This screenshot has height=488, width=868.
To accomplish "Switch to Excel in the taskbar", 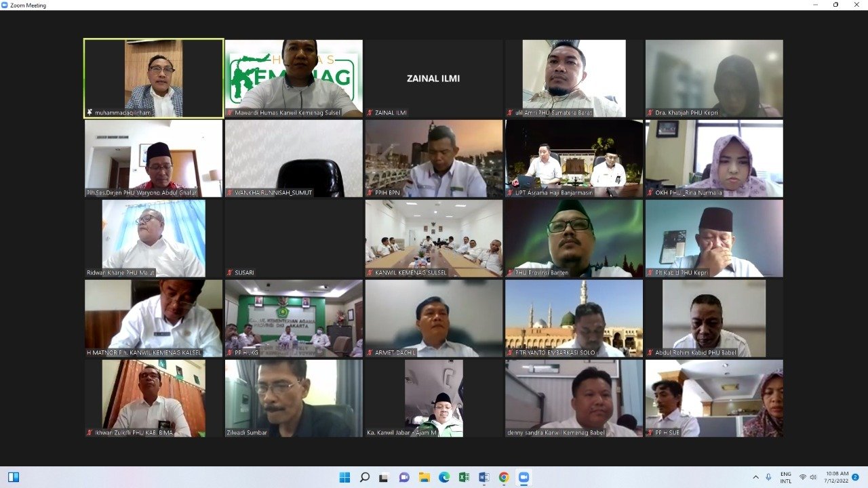I will point(464,477).
